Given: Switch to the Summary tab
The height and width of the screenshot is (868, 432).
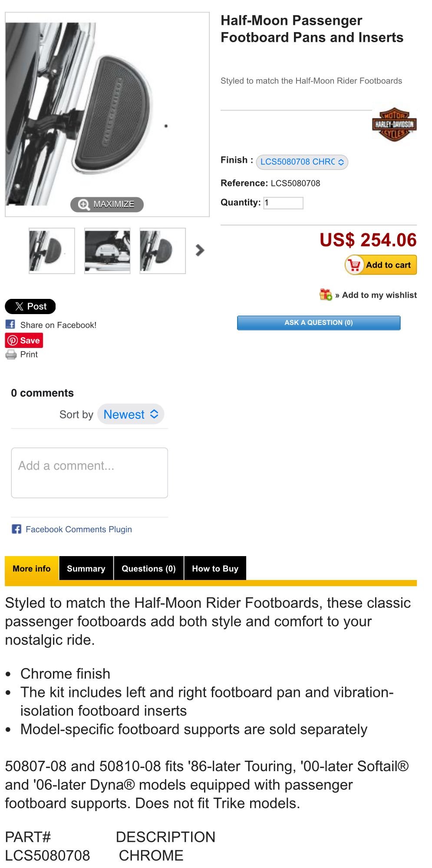Looking at the screenshot, I should (x=86, y=568).
